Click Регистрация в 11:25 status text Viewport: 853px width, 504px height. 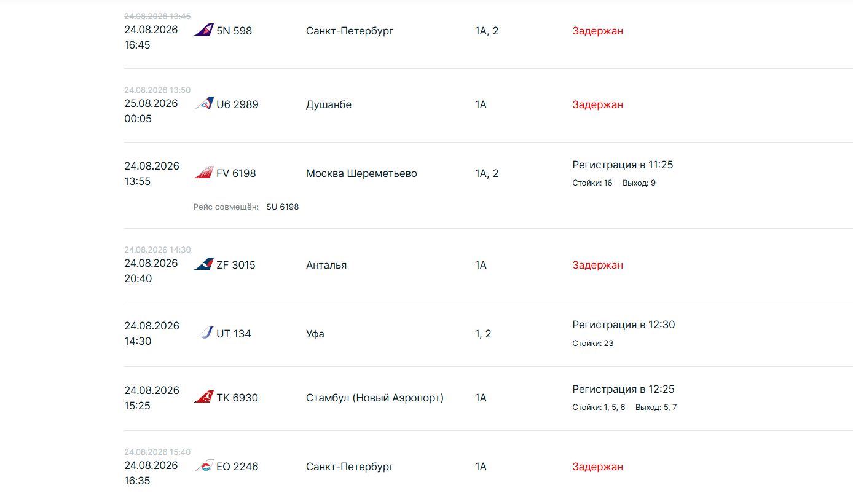pyautogui.click(x=623, y=165)
